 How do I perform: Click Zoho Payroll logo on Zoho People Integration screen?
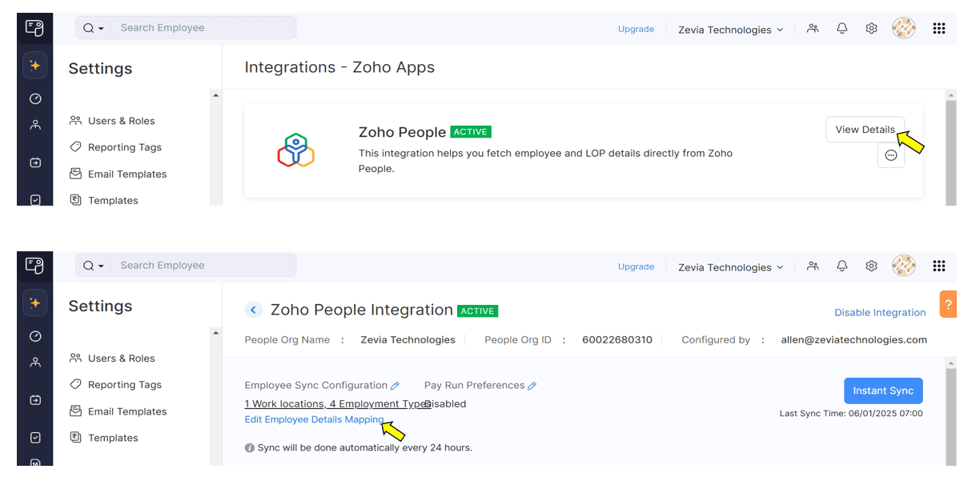coord(34,266)
